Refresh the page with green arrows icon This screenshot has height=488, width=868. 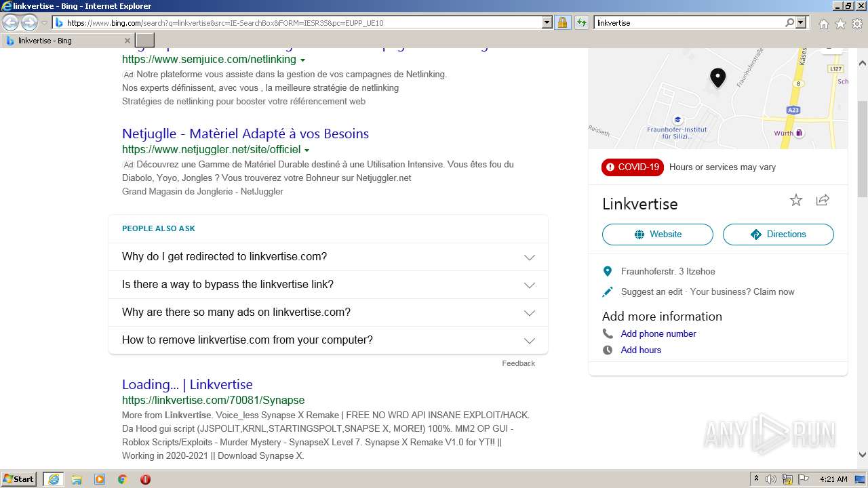pos(581,22)
